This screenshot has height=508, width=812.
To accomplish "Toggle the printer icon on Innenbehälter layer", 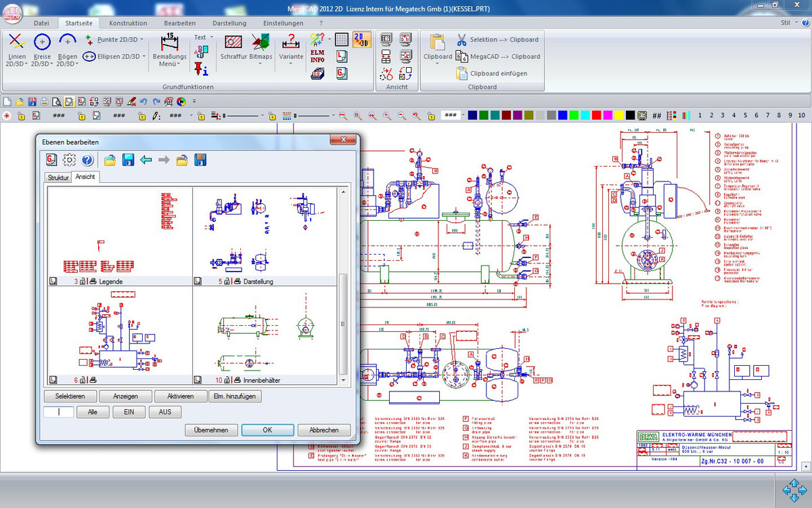I will click(x=238, y=380).
